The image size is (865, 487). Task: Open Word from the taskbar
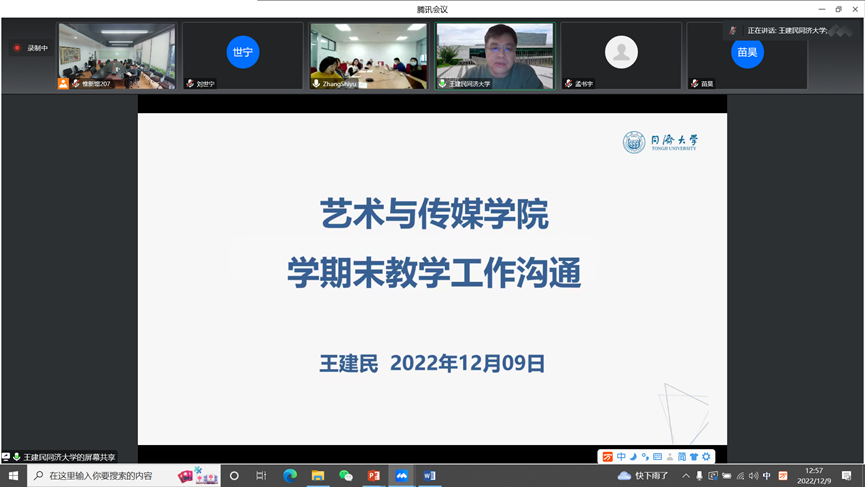click(430, 476)
